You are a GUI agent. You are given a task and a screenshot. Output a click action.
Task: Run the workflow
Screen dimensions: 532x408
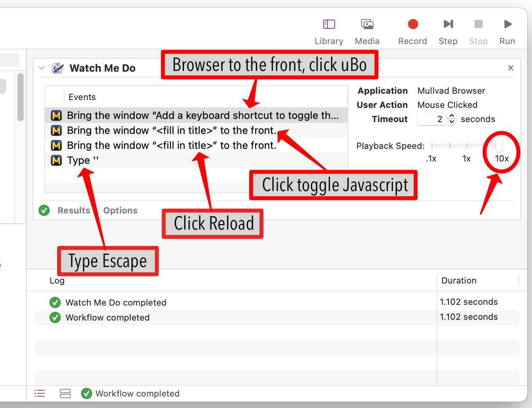coord(507,24)
